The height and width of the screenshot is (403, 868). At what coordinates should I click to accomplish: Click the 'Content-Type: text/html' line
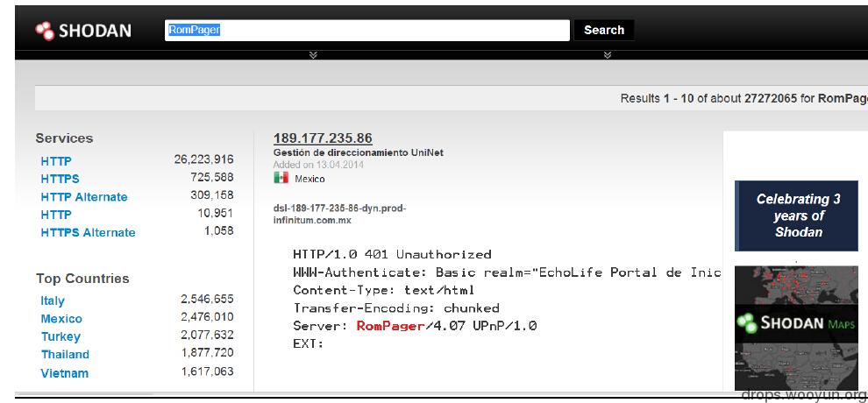click(x=384, y=290)
